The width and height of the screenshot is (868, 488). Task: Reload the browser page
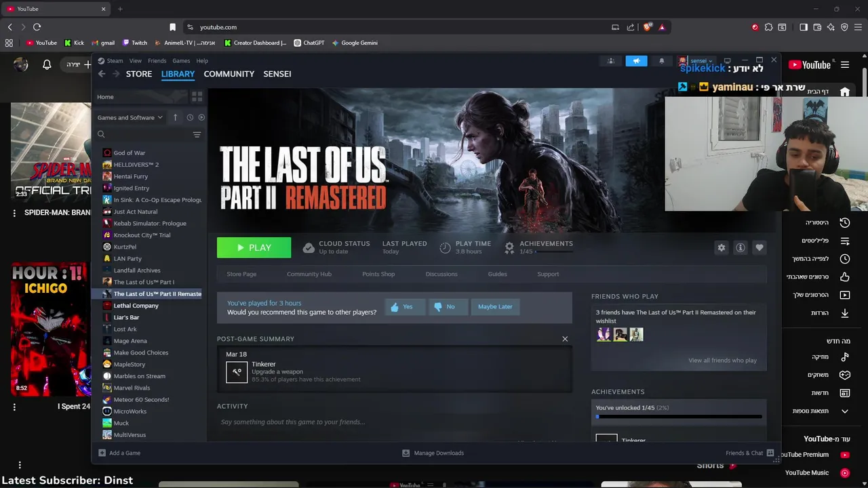[37, 27]
